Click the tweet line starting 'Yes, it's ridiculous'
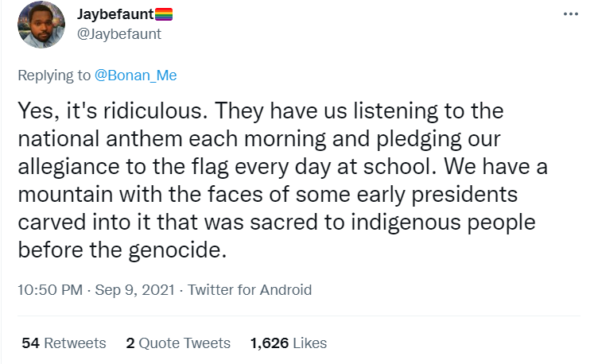Viewport: 594px width, 364px height. [x=260, y=110]
